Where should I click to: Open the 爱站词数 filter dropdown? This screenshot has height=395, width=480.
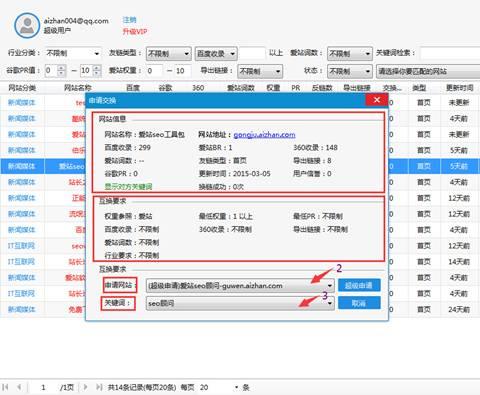click(350, 53)
